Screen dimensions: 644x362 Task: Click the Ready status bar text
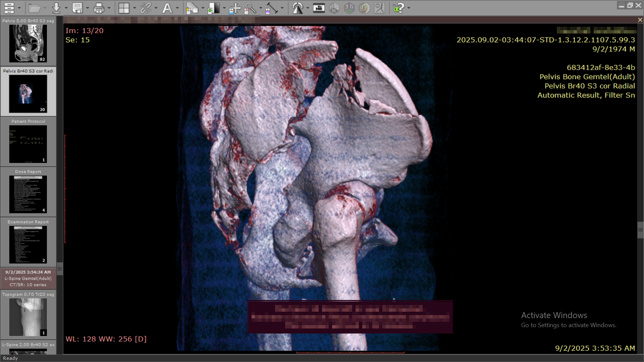coord(10,358)
